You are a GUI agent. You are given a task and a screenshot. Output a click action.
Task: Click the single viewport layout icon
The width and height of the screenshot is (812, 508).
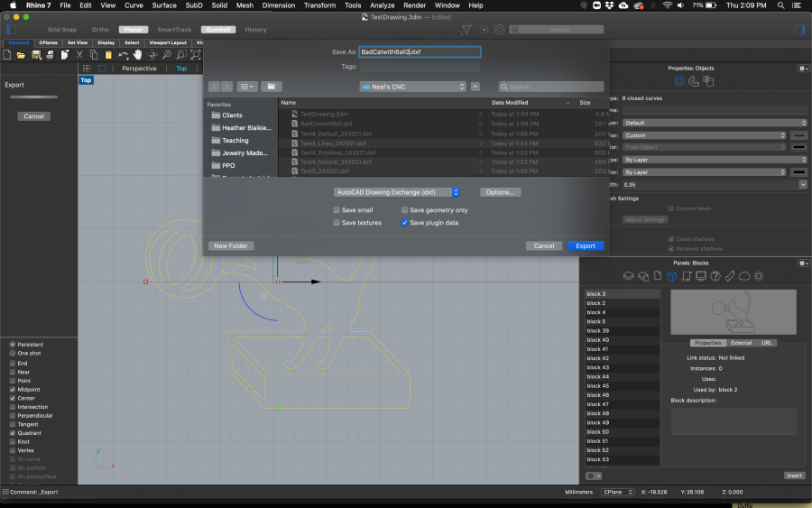102,69
